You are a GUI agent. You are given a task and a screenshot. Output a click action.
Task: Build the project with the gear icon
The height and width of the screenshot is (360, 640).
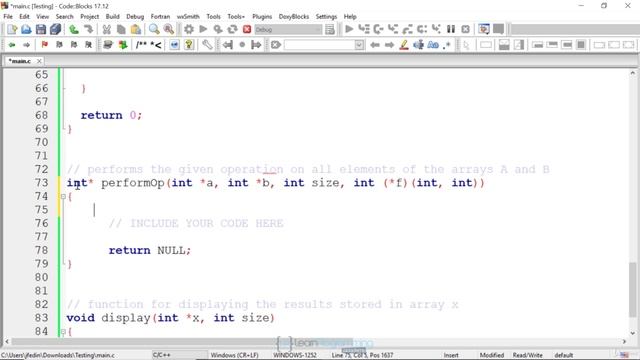[189, 29]
